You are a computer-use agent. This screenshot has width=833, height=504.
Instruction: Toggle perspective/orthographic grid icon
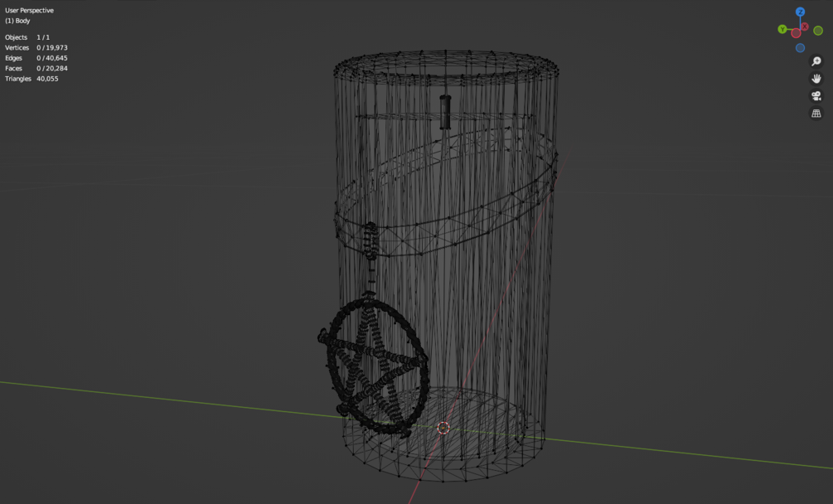coord(816,113)
